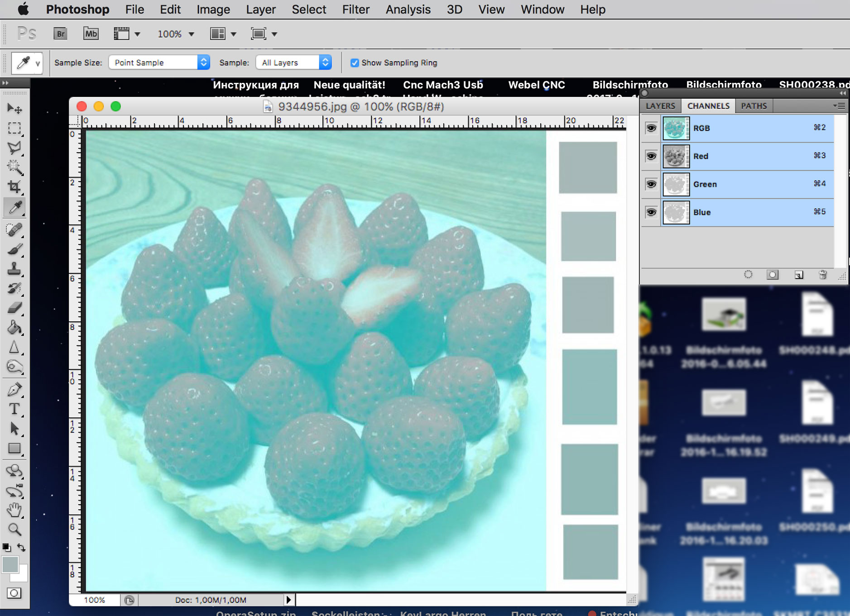The height and width of the screenshot is (616, 850).
Task: Select the Clone Stamp tool
Action: (x=14, y=269)
